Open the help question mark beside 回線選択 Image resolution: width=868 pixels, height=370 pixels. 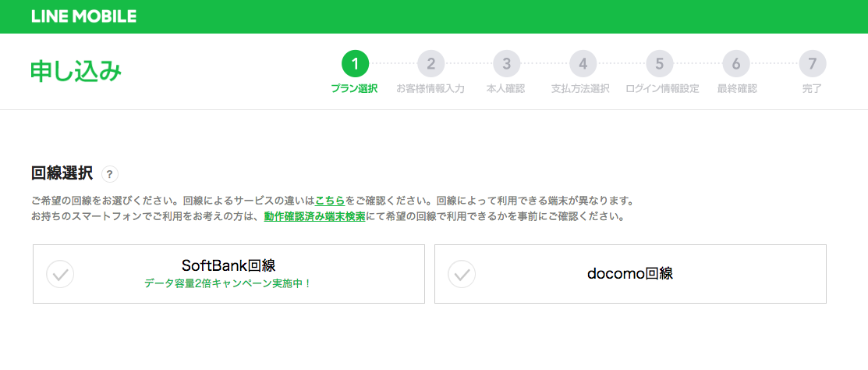click(110, 175)
